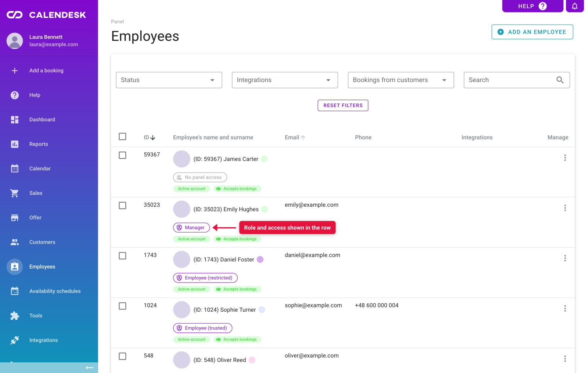This screenshot has height=373, width=588.
Task: Click the search magnifier icon
Action: point(560,80)
